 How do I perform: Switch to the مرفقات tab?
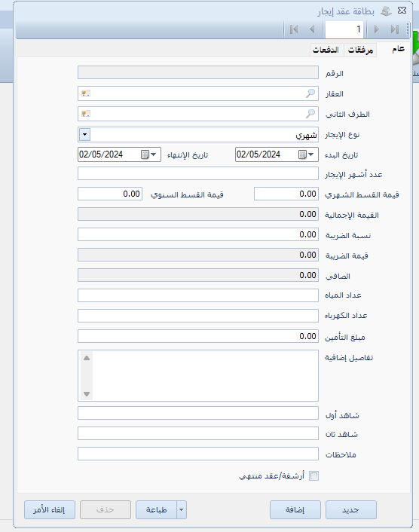(360, 50)
